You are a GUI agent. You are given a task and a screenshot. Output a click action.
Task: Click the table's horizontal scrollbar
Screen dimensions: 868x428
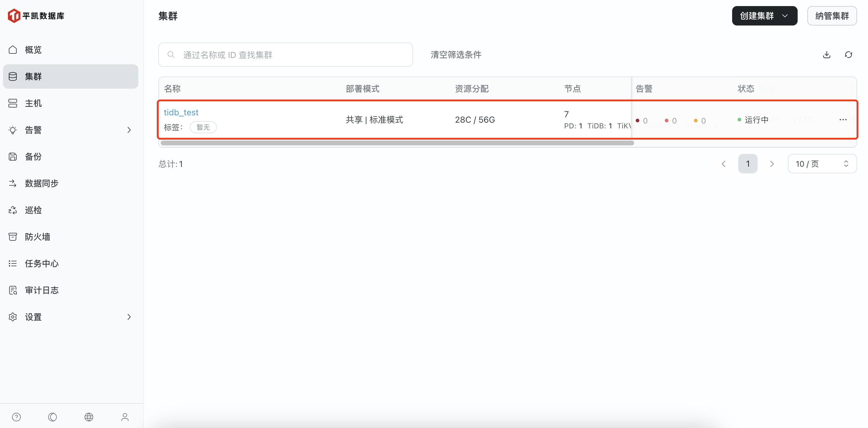[x=397, y=143]
